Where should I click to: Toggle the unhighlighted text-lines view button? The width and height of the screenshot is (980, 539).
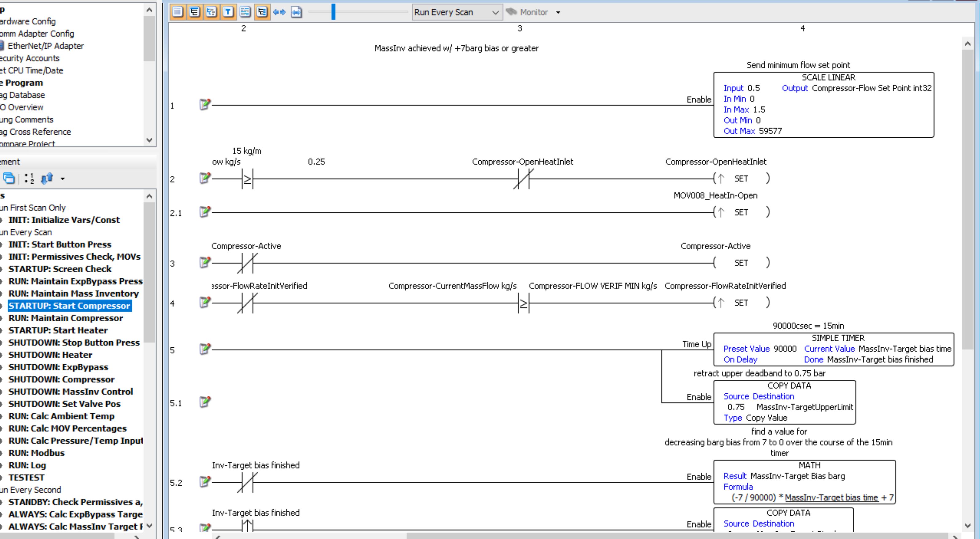tap(245, 12)
